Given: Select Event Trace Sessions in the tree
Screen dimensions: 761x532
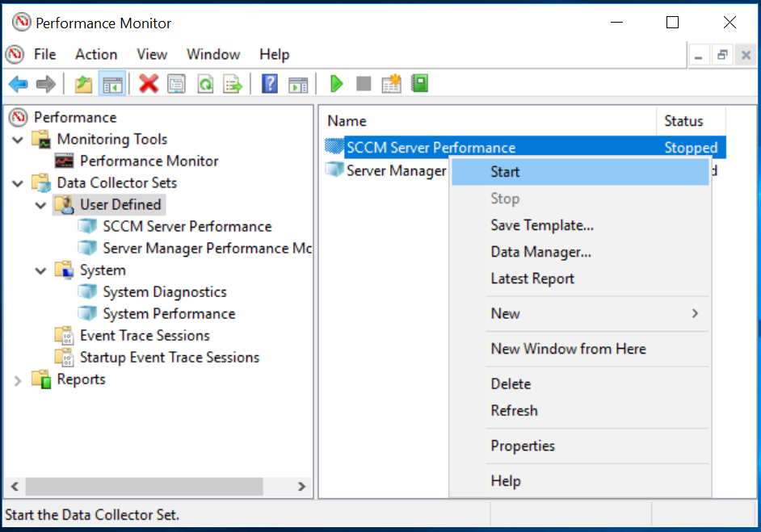Looking at the screenshot, I should tap(145, 336).
